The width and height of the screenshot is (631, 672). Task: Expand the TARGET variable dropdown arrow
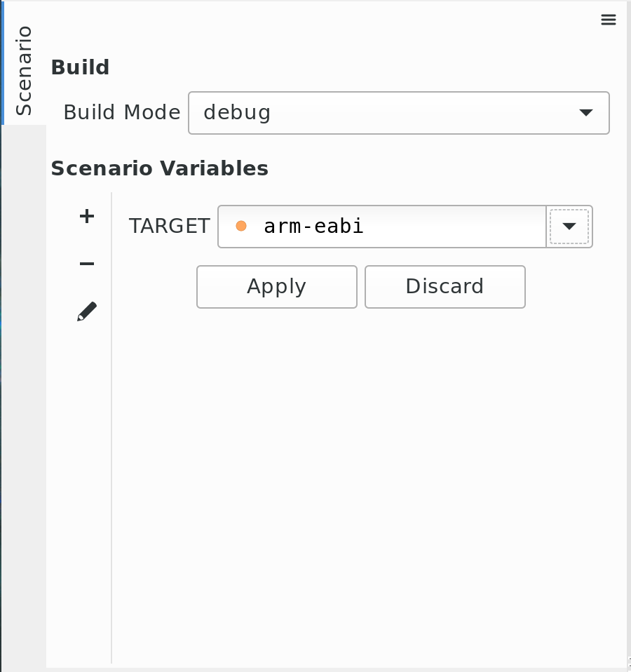pyautogui.click(x=569, y=227)
